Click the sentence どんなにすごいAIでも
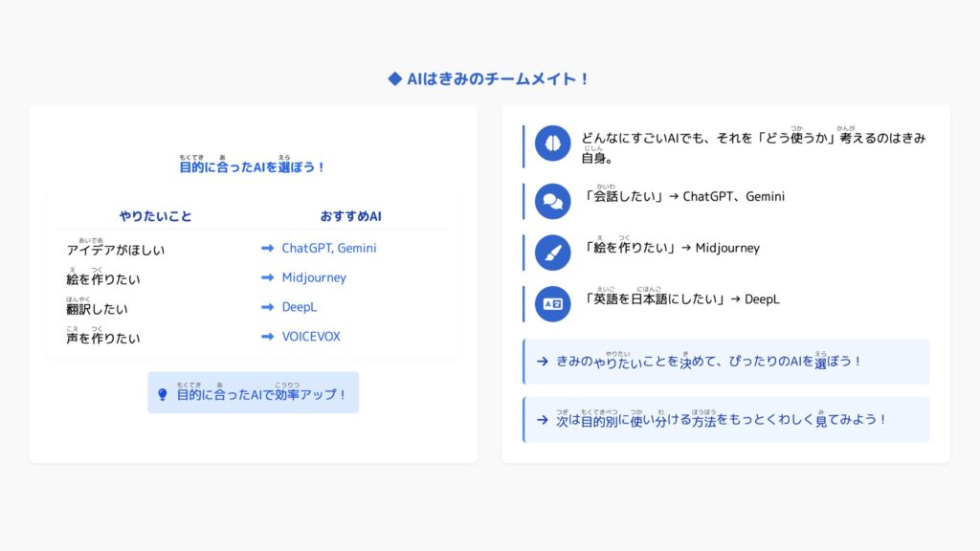The height and width of the screenshot is (551, 980). tap(753, 145)
